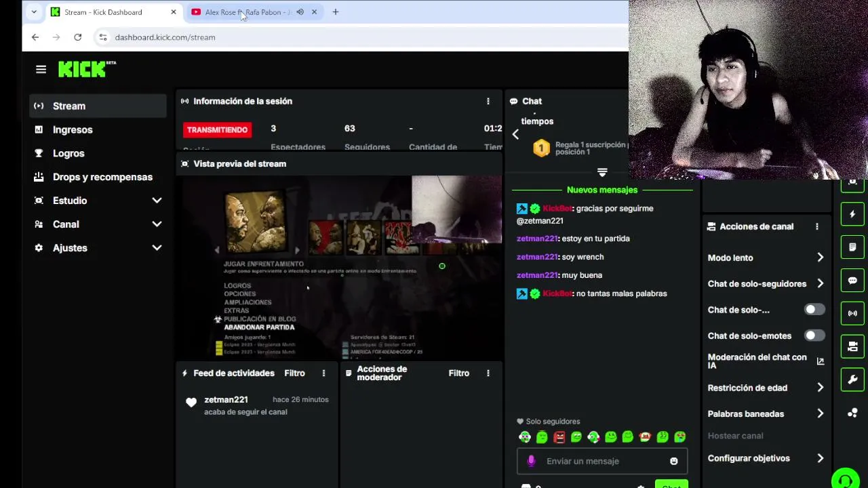The height and width of the screenshot is (488, 868).
Task: Click the chat bubble sidebar icon
Action: pos(852,281)
